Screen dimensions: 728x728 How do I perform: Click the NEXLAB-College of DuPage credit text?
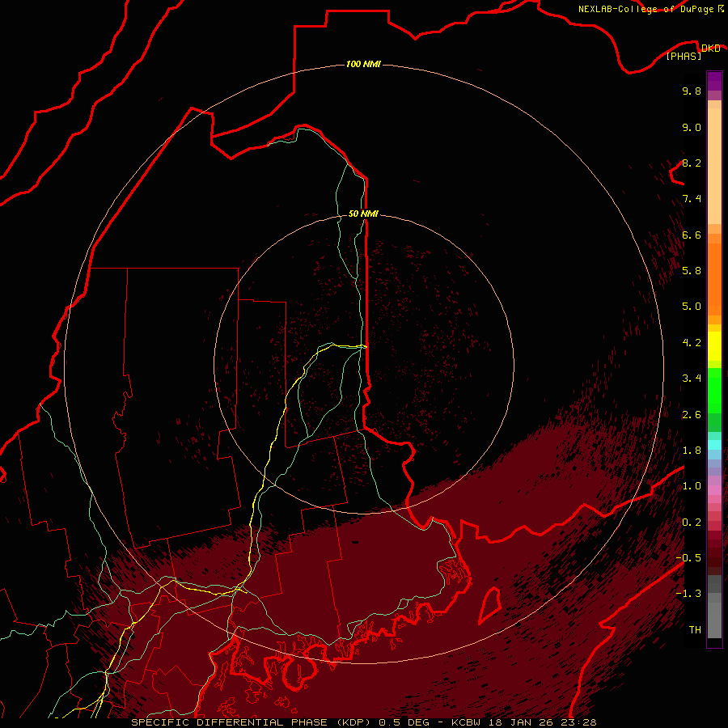(646, 9)
